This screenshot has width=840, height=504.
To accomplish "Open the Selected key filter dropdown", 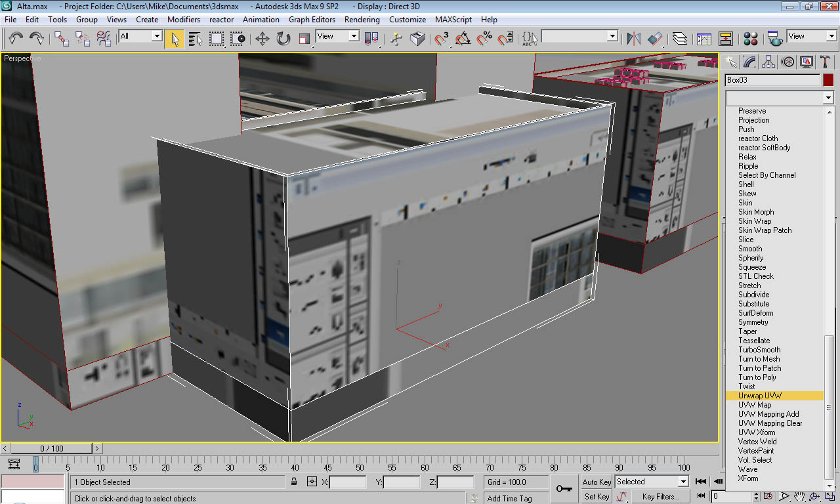I will click(682, 482).
